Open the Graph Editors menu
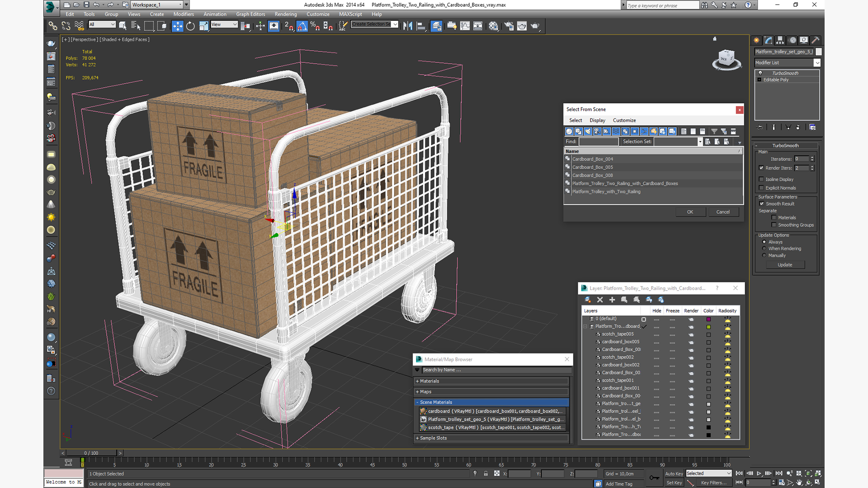Screen dimensions: 868x488 click(x=250, y=14)
